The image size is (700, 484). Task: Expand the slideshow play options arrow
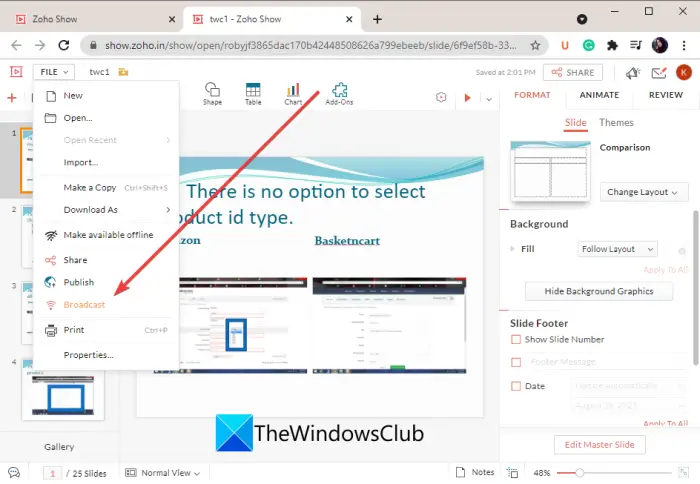(489, 99)
